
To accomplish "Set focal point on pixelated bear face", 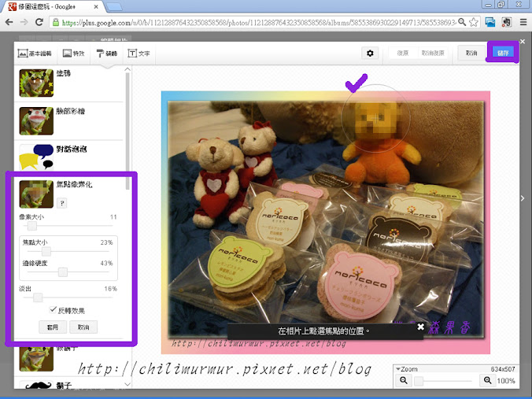I will pyautogui.click(x=375, y=118).
